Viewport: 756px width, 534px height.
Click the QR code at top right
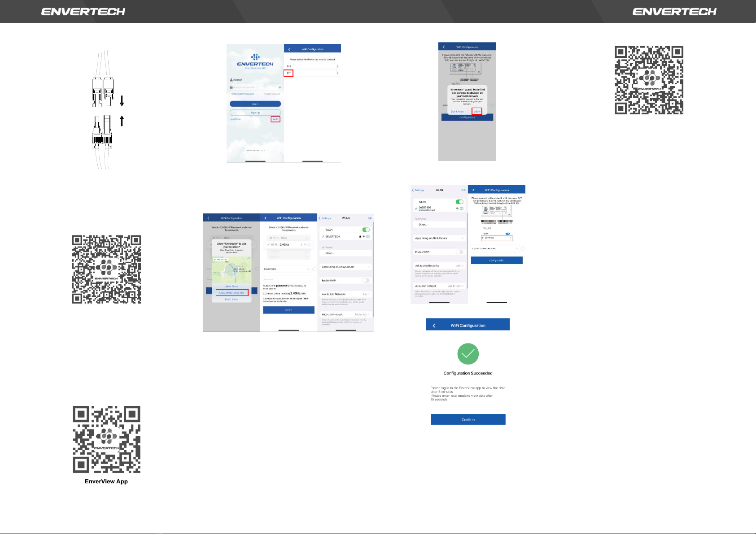click(649, 80)
